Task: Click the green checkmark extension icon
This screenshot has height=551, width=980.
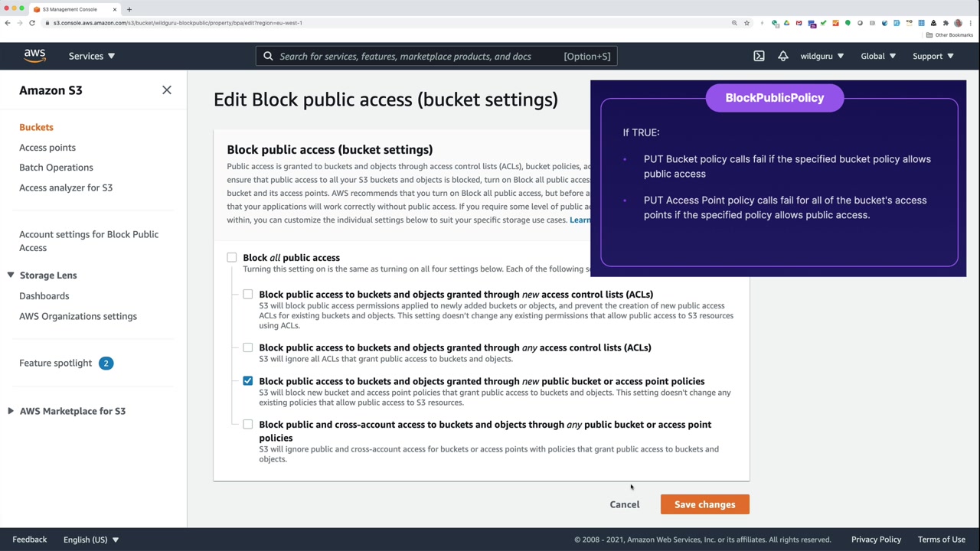Action: point(823,23)
